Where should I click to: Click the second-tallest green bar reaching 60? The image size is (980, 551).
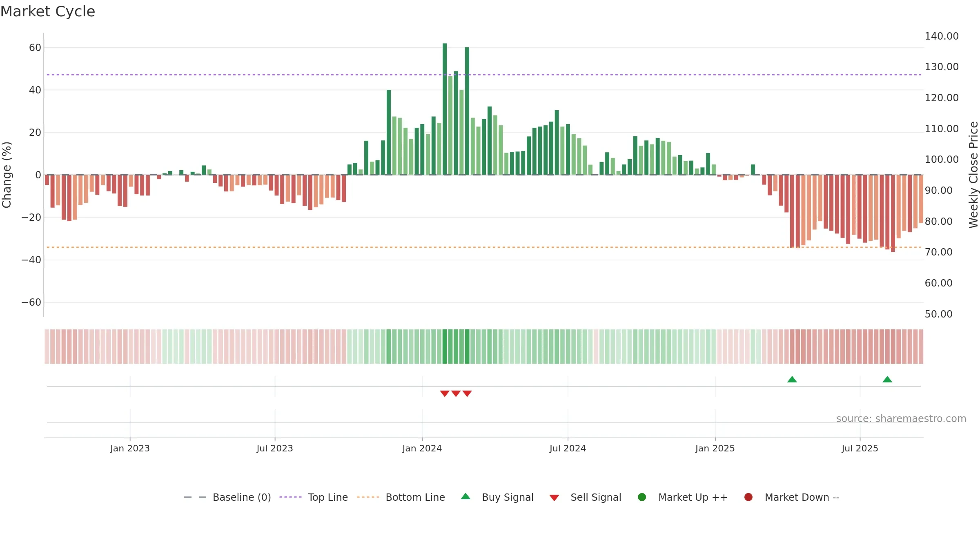[467, 111]
